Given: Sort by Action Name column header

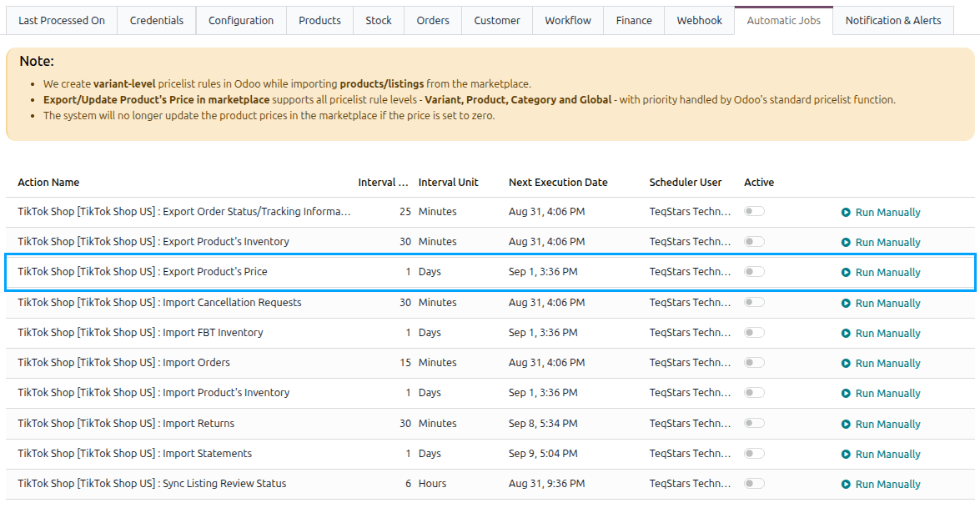Looking at the screenshot, I should click(x=48, y=183).
